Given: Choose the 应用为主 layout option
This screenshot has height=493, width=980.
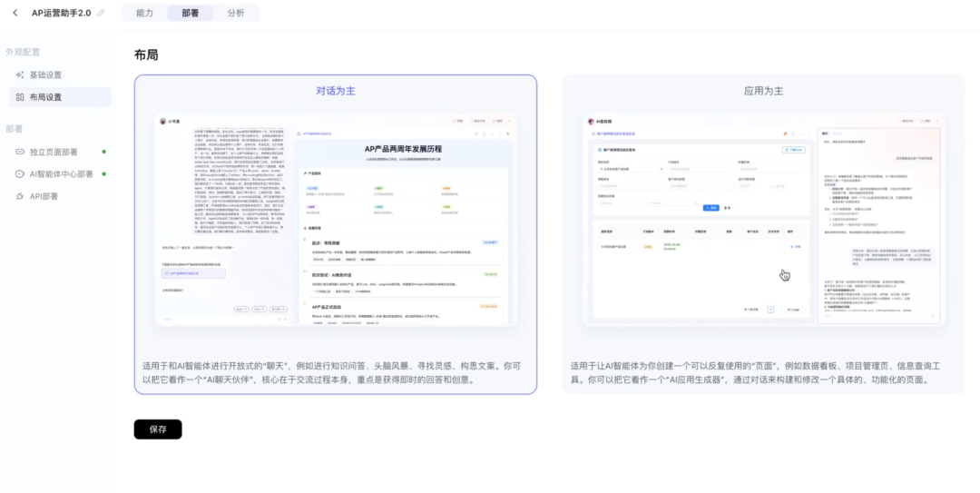Looking at the screenshot, I should [x=763, y=91].
